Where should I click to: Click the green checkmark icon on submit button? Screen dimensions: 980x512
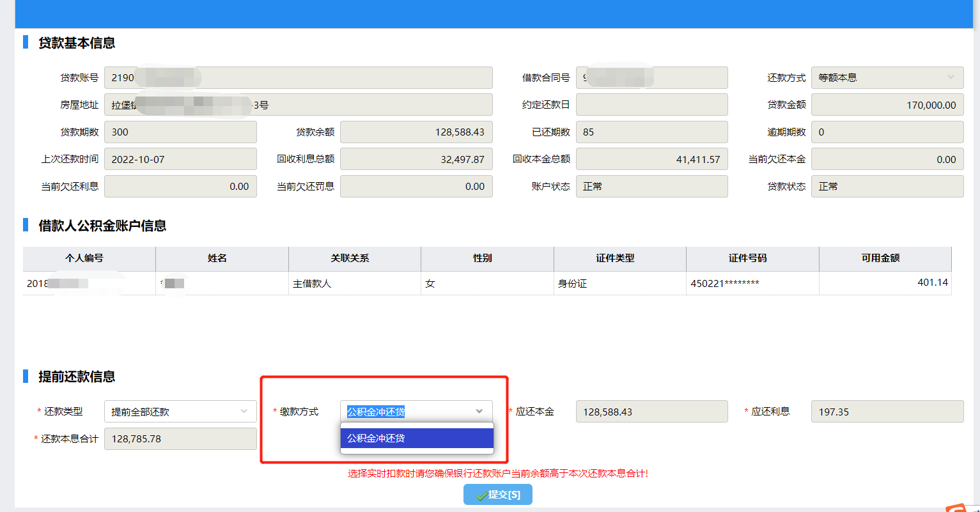(x=481, y=495)
